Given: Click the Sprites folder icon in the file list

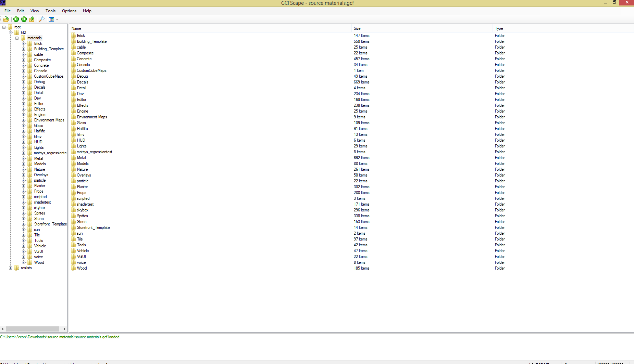Looking at the screenshot, I should point(74,216).
